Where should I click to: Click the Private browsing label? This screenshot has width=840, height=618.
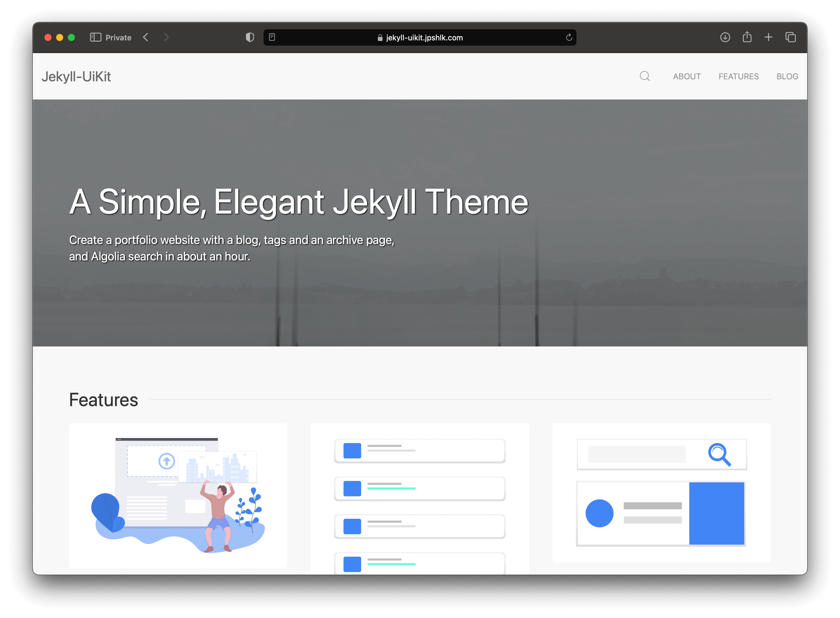118,37
